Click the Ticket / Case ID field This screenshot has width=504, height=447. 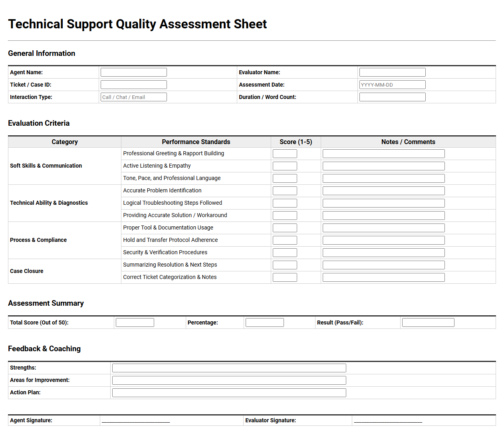[134, 85]
